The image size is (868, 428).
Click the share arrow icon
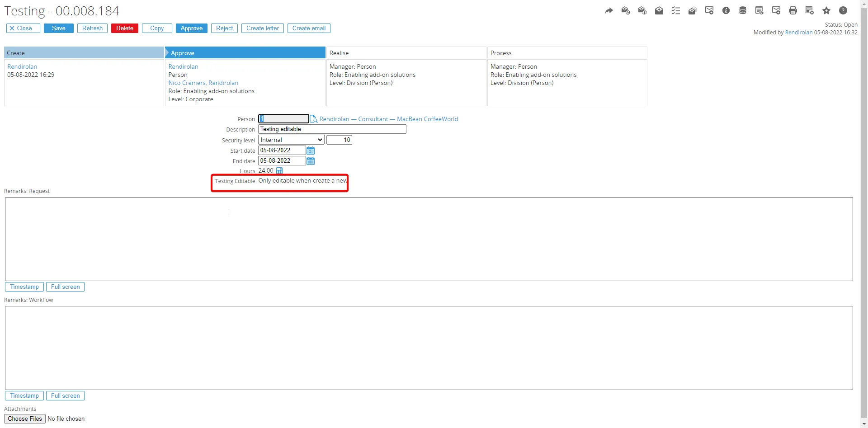tap(609, 11)
